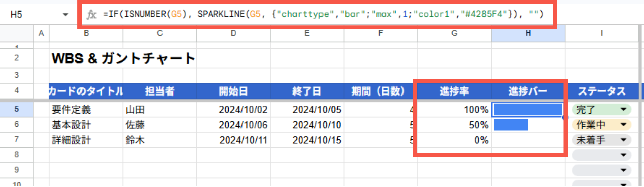Select column B header
The width and height of the screenshot is (644, 187).
(86, 33)
